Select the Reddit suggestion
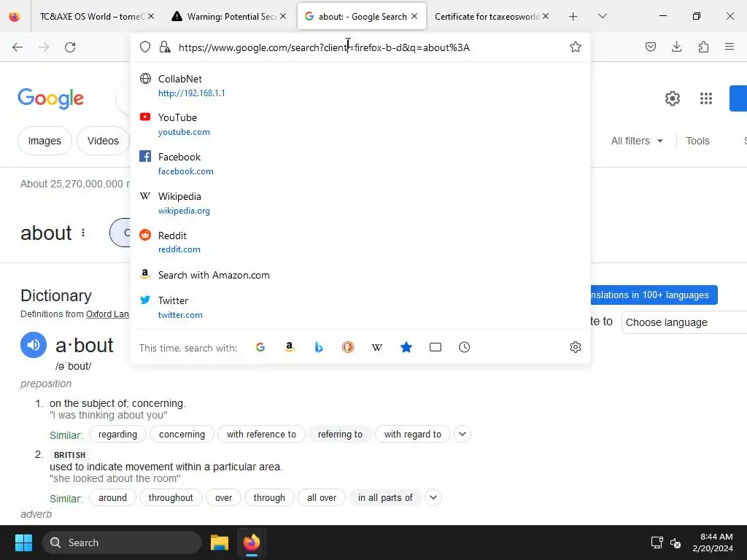747x560 pixels. 360,242
